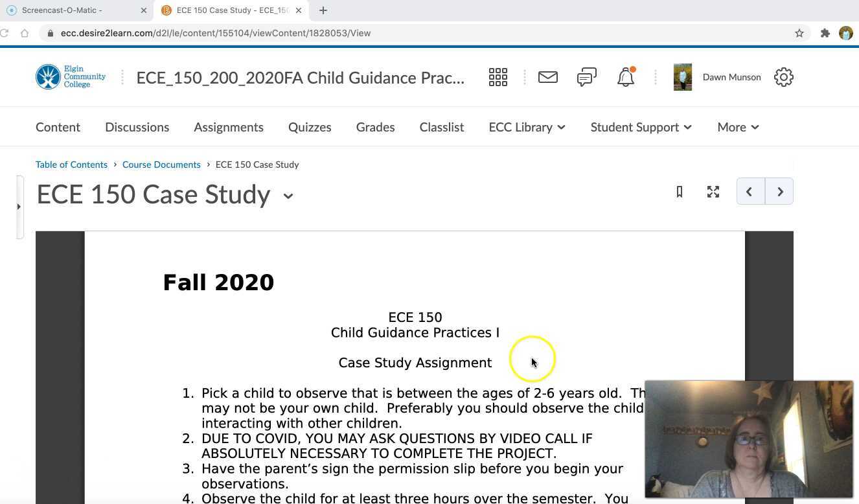This screenshot has width=859, height=504.
Task: Open the instant messages chat icon
Action: [586, 77]
